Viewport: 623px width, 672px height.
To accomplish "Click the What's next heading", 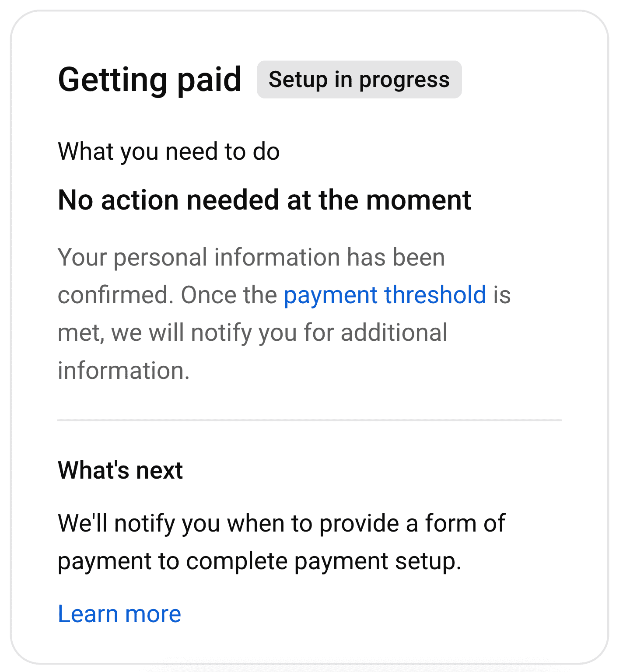I will 120,471.
